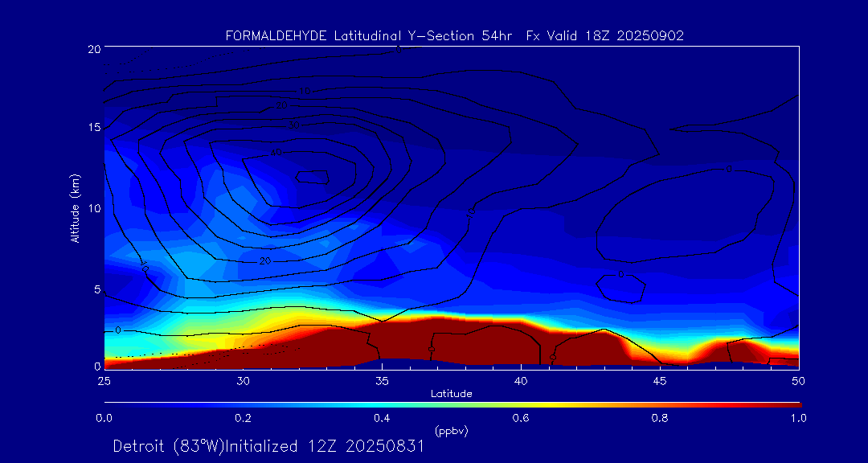Viewport: 868px width, 463px height.
Task: Click the '40' wind contour label
Action: coord(276,152)
